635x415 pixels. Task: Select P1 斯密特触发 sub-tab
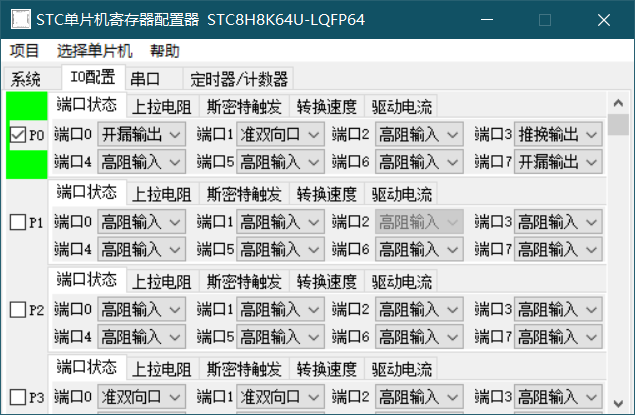(244, 194)
